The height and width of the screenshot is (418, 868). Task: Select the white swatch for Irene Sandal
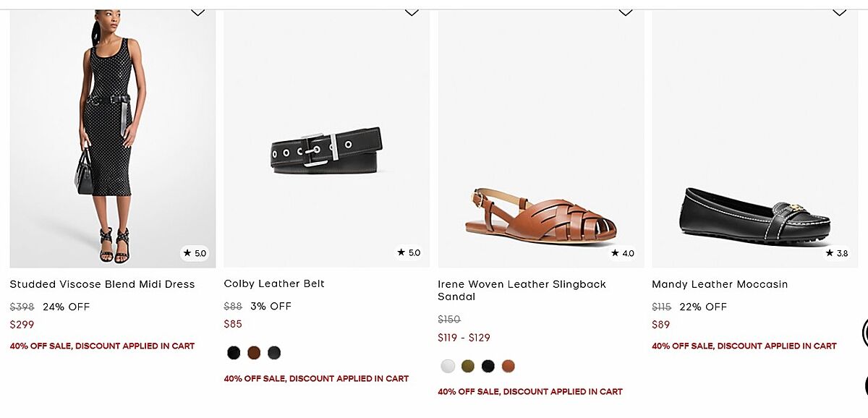448,366
